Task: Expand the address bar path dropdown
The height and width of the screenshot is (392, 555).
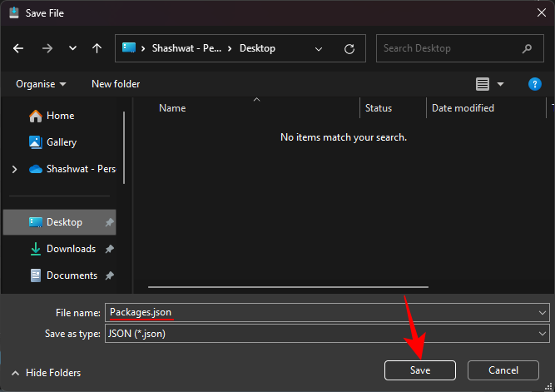Action: click(x=320, y=49)
